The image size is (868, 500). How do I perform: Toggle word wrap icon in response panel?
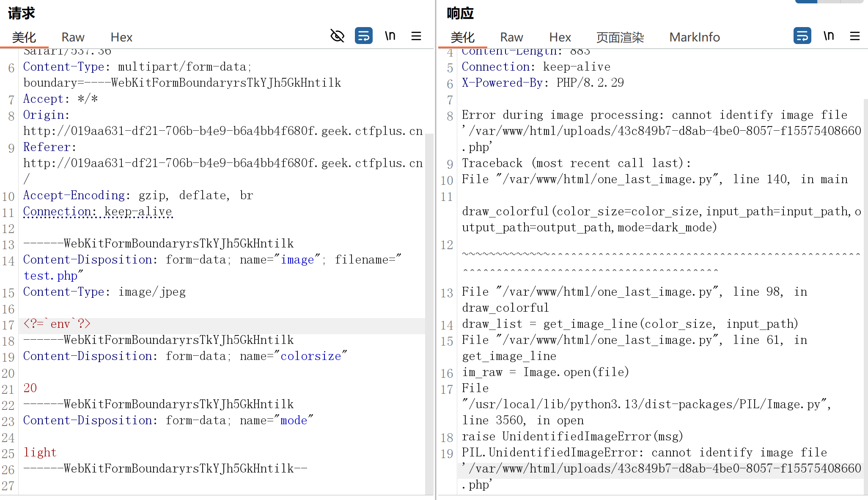coord(802,36)
